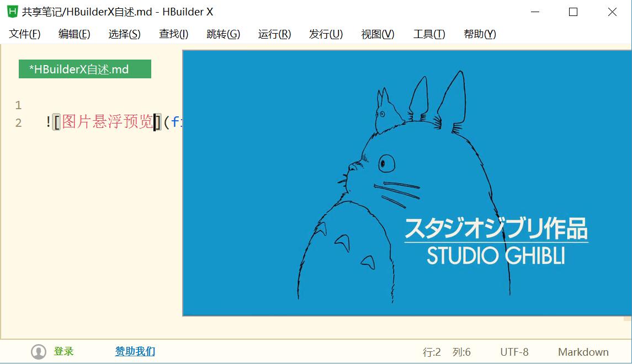632x364 pixels.
Task: Select the *HBuilderX自述.md tab
Action: click(84, 69)
